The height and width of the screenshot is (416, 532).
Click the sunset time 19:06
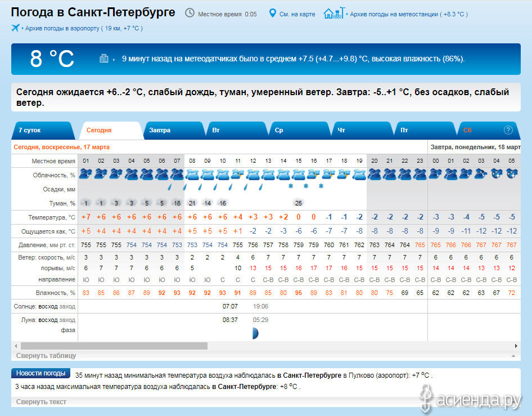260,306
